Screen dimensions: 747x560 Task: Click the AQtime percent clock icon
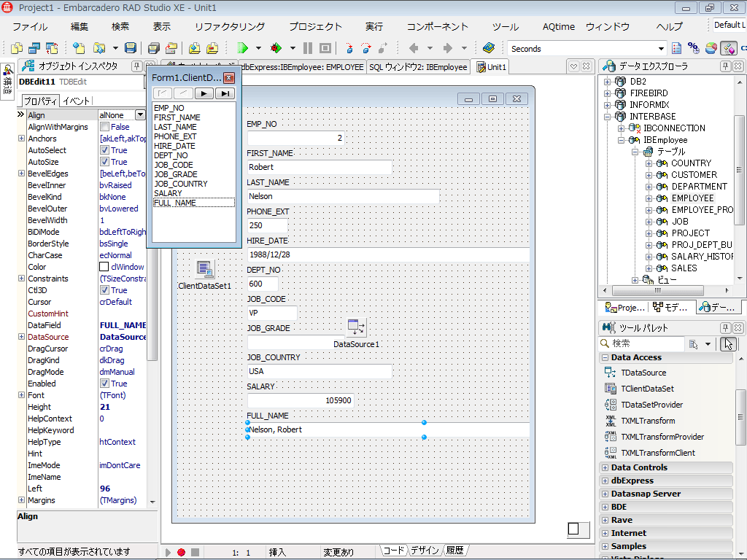694,48
